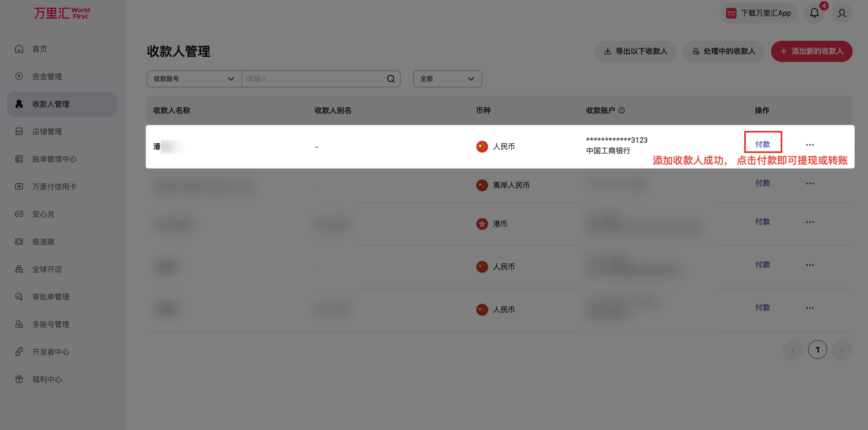This screenshot has height=430, width=868.
Task: Click 付款 for the first payee row
Action: click(x=763, y=144)
